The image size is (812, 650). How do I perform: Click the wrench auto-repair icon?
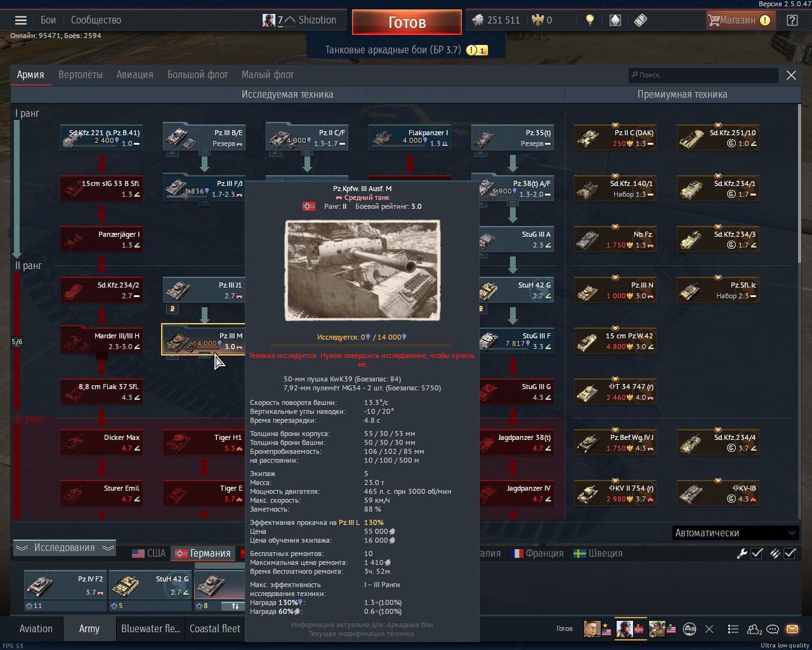tap(742, 554)
